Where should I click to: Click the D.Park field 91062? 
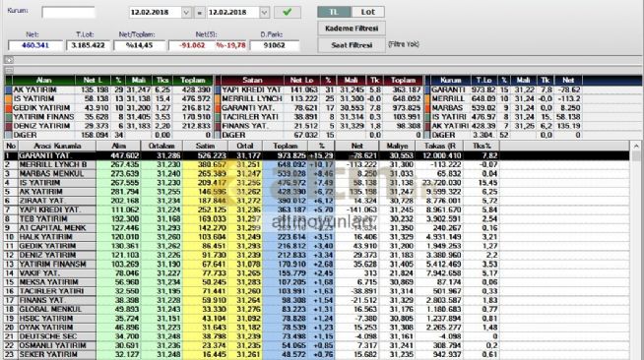pyautogui.click(x=275, y=45)
